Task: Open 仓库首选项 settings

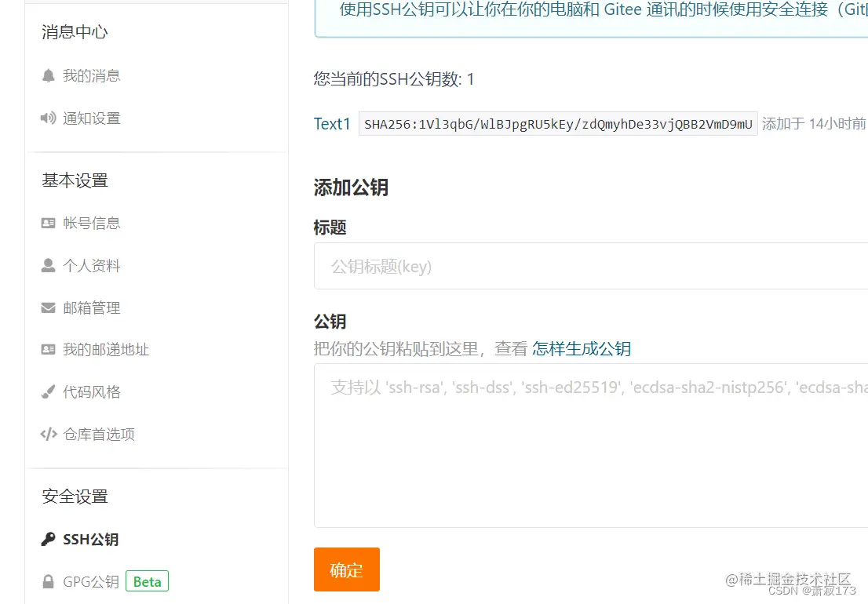Action: (x=99, y=435)
